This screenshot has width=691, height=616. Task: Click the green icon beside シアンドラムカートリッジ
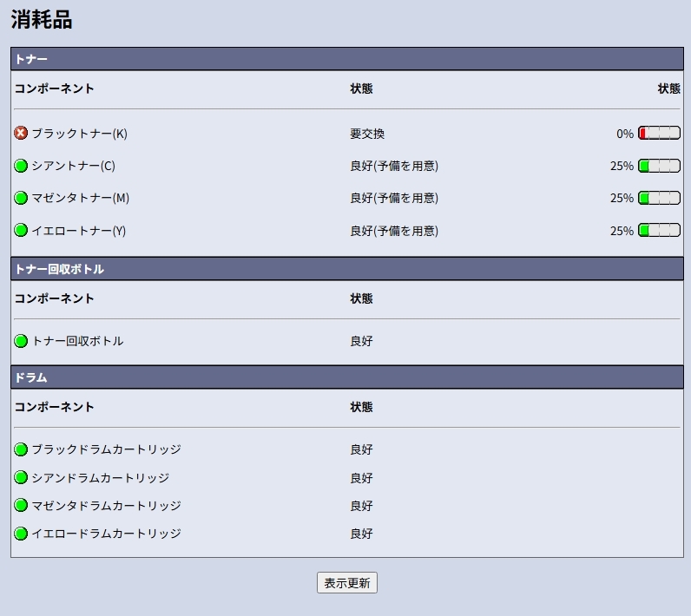click(x=21, y=477)
